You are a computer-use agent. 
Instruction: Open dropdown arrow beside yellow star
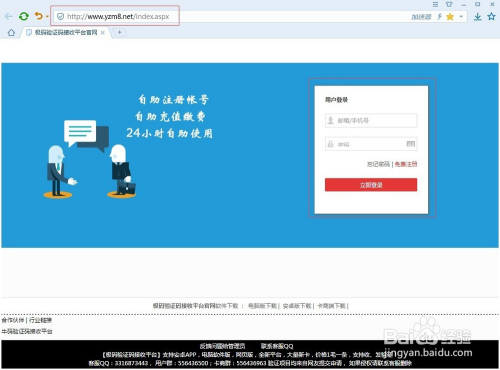(461, 16)
